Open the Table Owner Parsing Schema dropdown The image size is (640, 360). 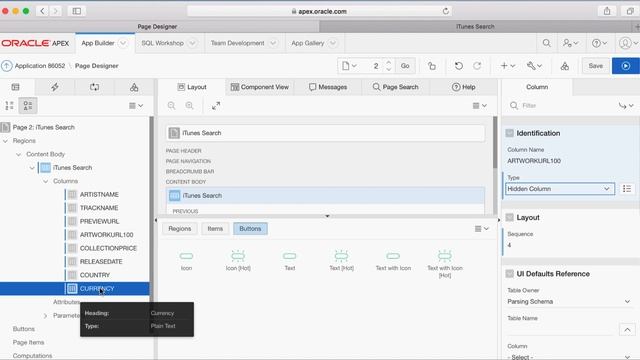pos(569,302)
